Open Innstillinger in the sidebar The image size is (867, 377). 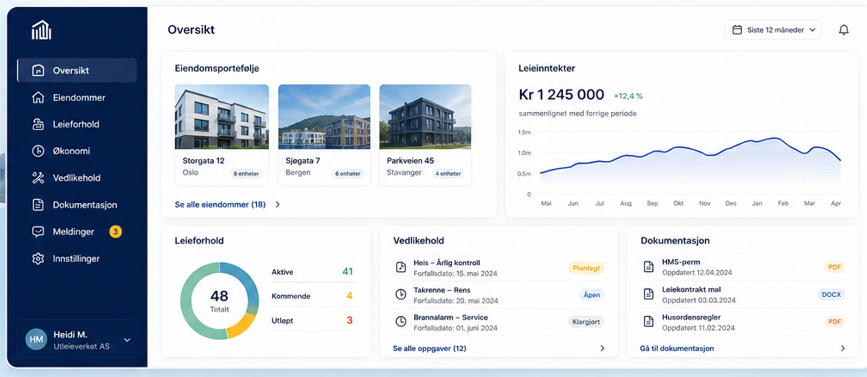tap(77, 259)
